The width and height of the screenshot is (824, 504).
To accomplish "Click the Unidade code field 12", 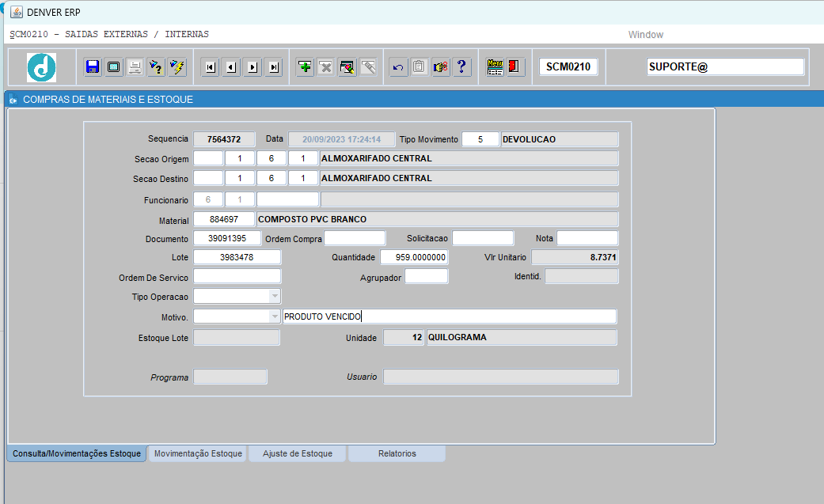I will pyautogui.click(x=404, y=337).
